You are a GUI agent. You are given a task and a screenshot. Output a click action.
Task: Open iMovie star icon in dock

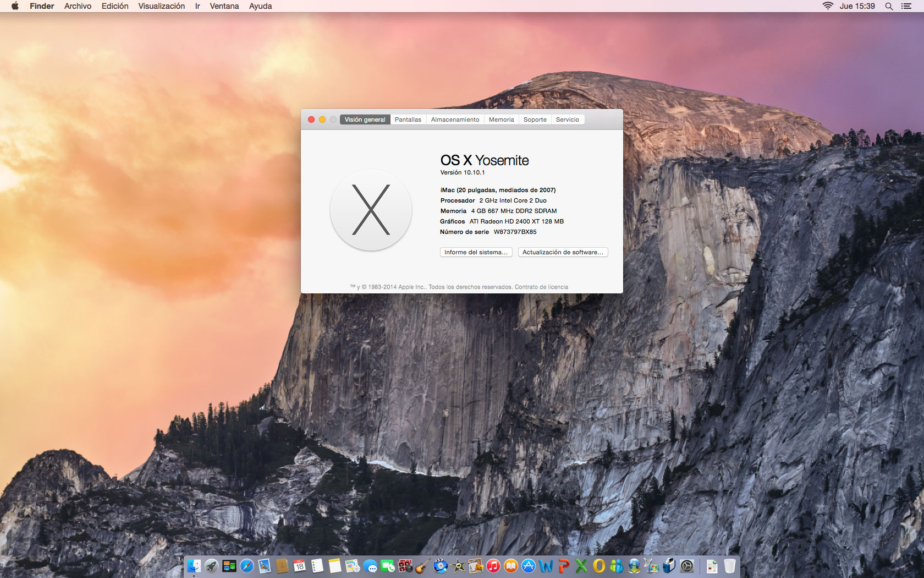pos(458,566)
